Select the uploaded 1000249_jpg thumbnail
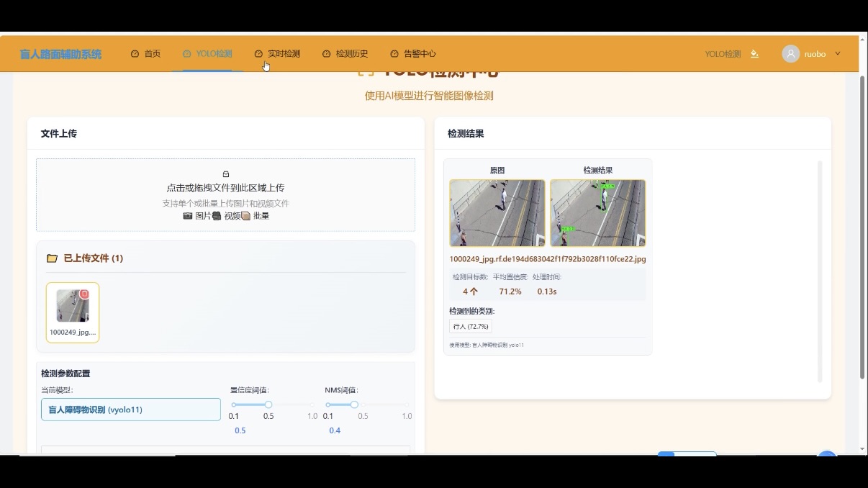 coord(73,306)
